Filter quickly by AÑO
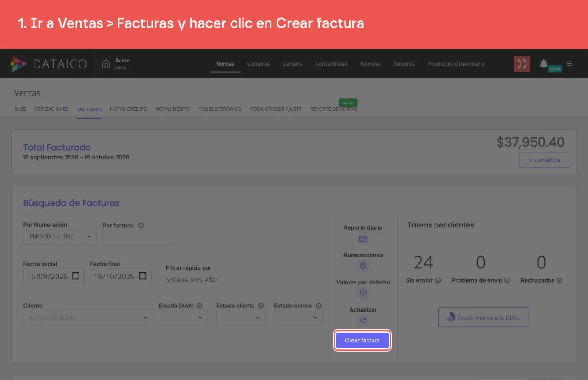Image resolution: width=588 pixels, height=380 pixels. 211,280
